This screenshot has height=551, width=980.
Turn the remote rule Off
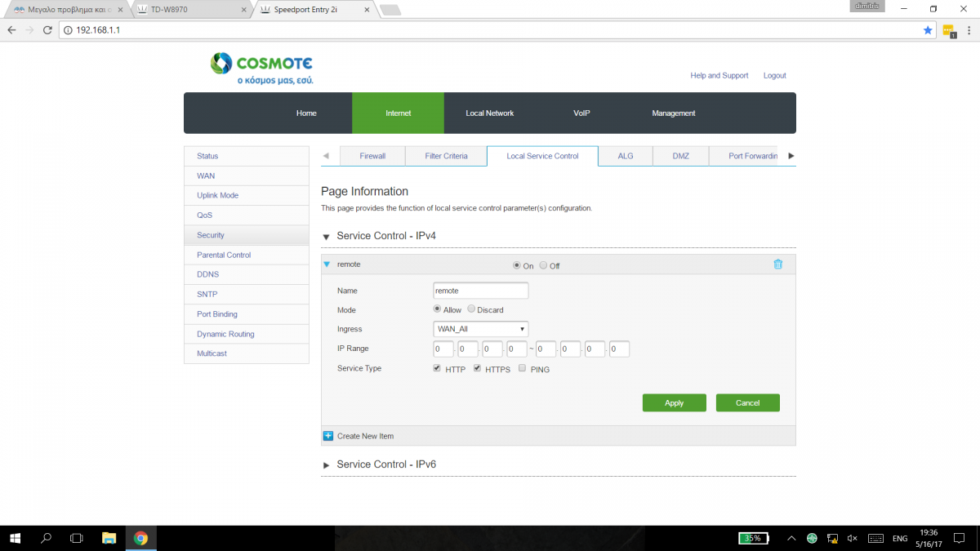[543, 265]
